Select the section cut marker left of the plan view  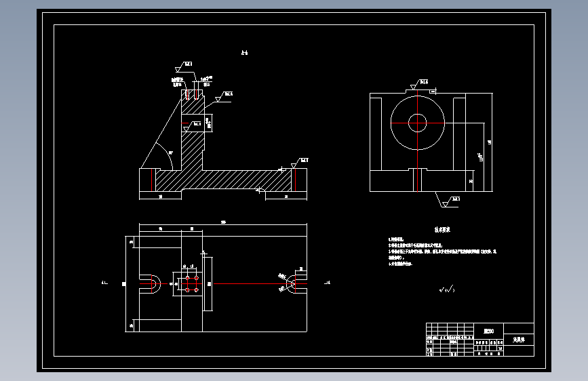(x=104, y=283)
